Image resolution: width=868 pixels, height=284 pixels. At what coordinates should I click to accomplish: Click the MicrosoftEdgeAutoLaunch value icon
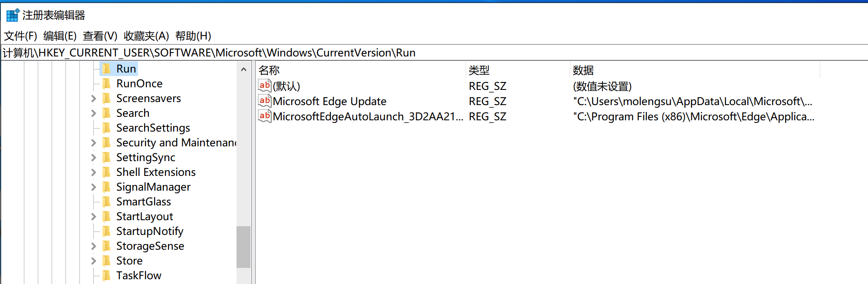click(x=264, y=116)
